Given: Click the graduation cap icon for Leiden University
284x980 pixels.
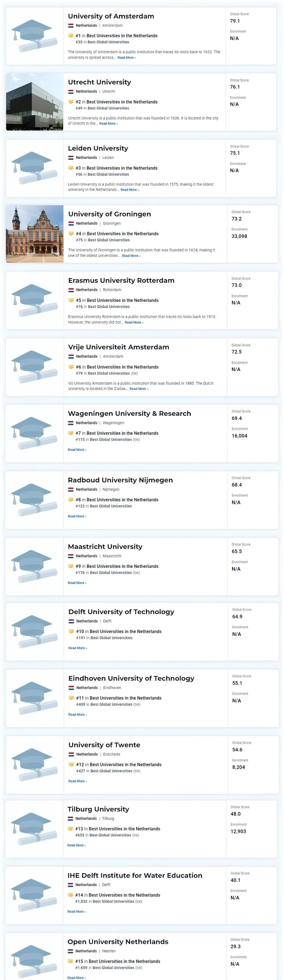Looking at the screenshot, I should coord(34,168).
